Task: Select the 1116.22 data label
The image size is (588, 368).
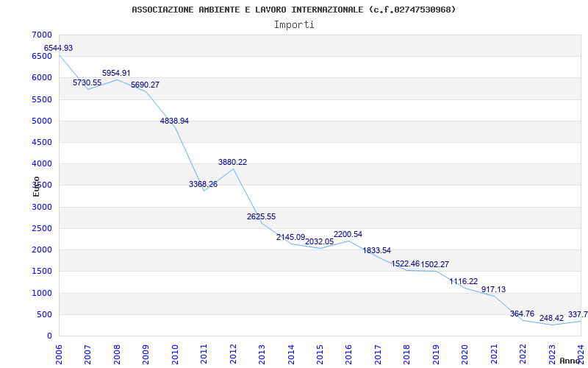Action: tap(464, 281)
